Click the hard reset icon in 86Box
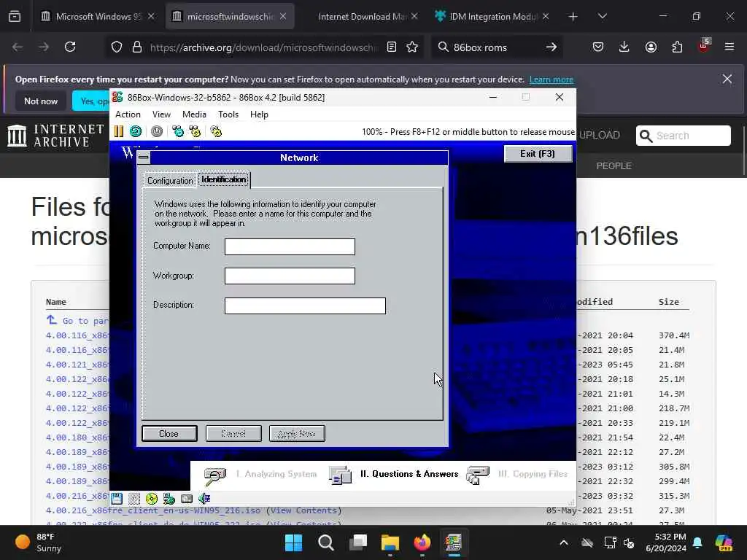Viewport: 747px width, 560px height. coord(136,131)
